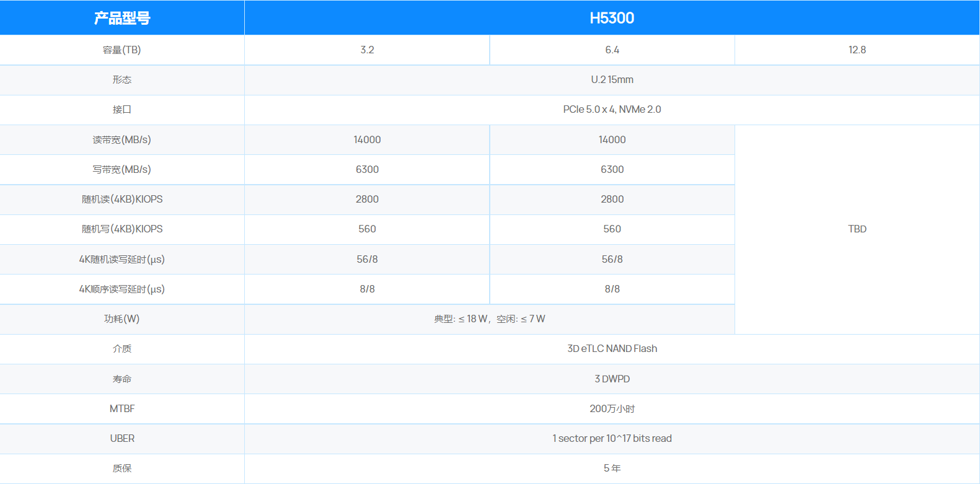Click the 读带宽(MB/s) row label
The height and width of the screenshot is (484, 980).
click(122, 140)
